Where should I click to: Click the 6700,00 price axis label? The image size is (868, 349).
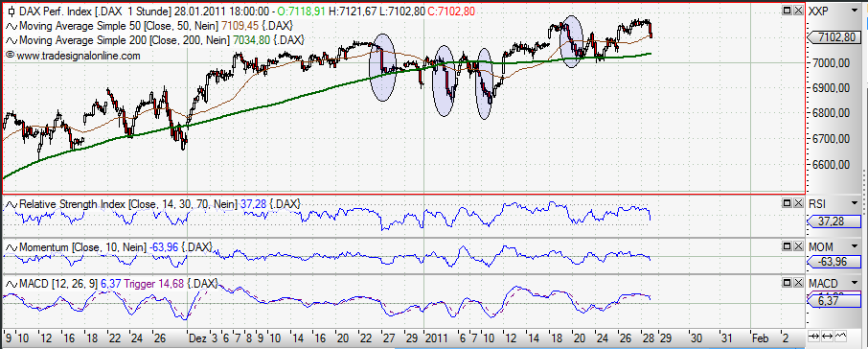(x=832, y=139)
